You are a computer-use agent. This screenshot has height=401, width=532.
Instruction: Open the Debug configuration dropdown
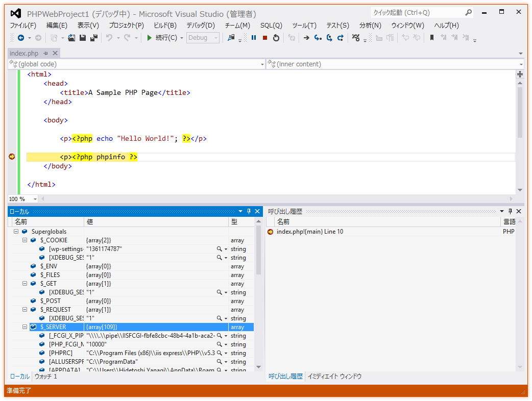(x=203, y=38)
